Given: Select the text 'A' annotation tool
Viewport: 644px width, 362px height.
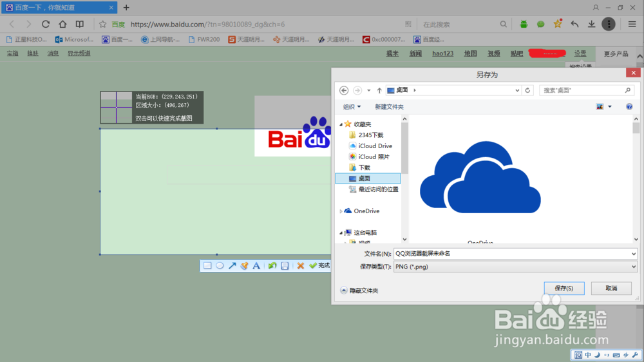Looking at the screenshot, I should (x=256, y=265).
